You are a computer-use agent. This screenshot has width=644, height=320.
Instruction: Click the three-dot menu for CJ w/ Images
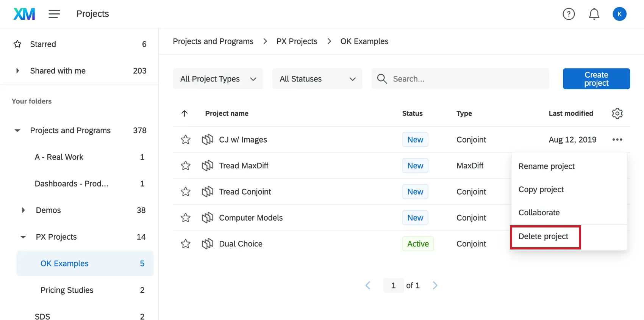[617, 140]
